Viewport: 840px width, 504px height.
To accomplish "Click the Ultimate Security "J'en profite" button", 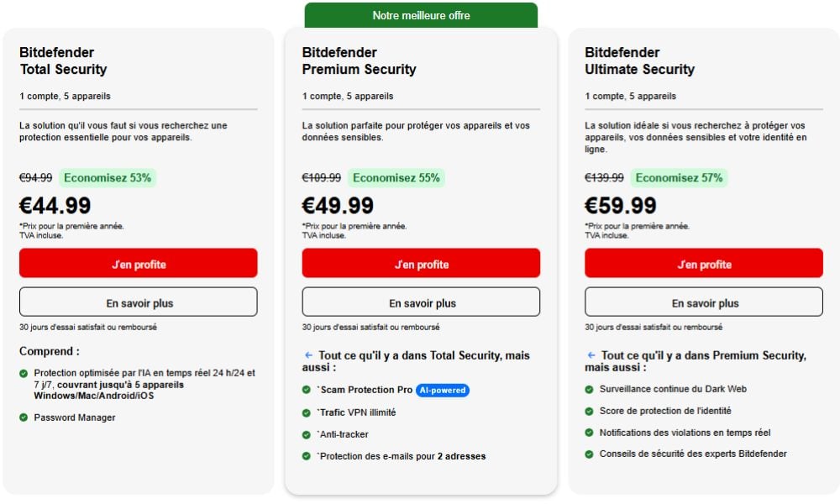I will pyautogui.click(x=704, y=264).
